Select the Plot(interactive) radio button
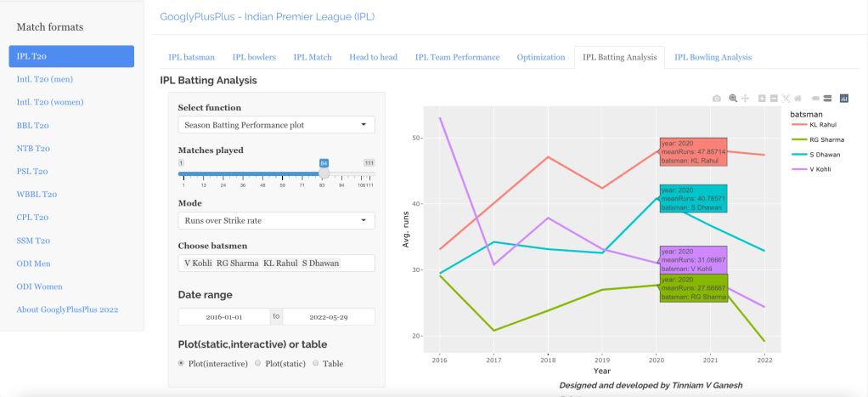The image size is (868, 397). click(182, 363)
